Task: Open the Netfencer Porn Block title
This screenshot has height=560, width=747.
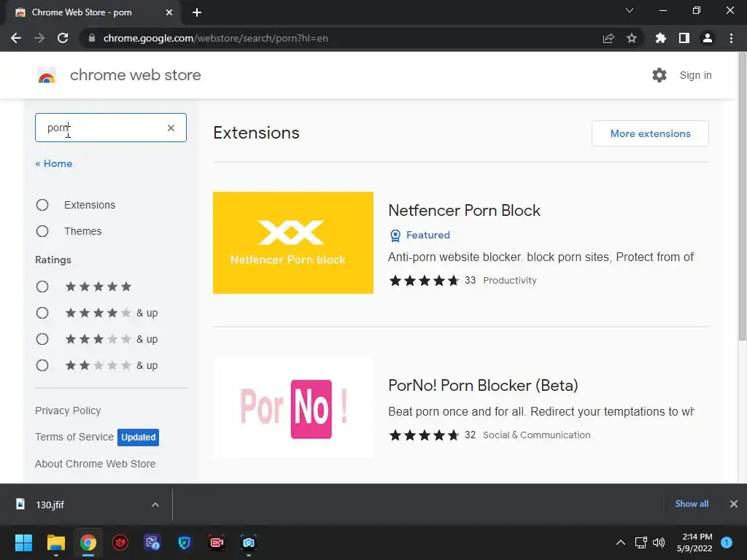Action: 465,211
